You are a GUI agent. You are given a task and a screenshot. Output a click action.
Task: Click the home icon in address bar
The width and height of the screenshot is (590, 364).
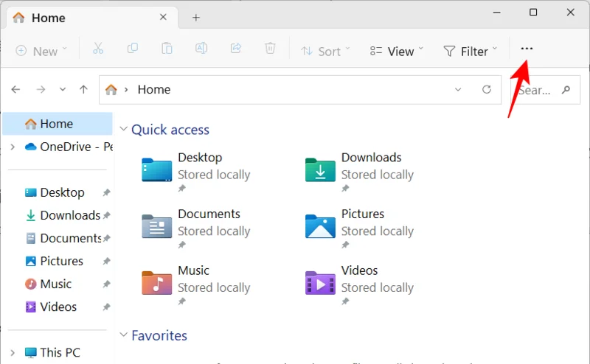111,89
